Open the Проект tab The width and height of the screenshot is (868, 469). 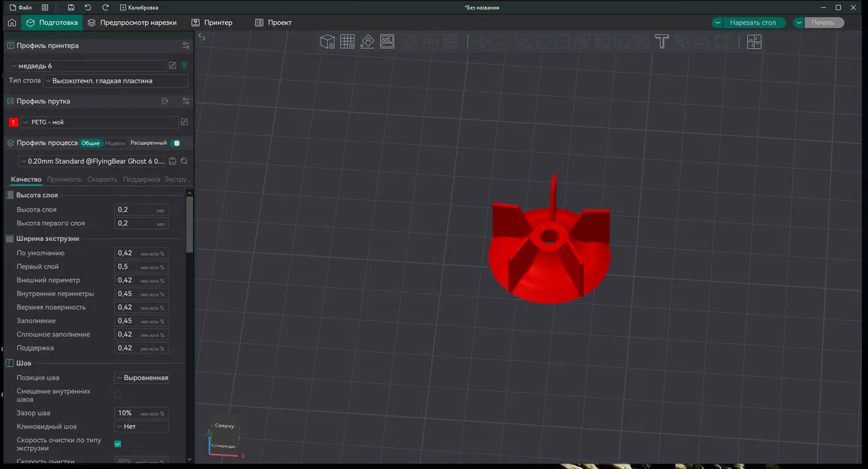[273, 23]
